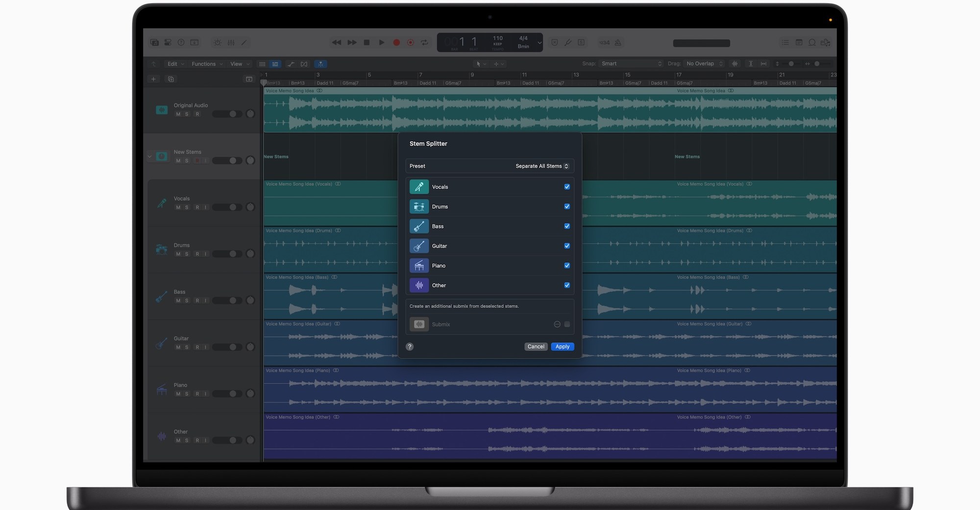Click the Vertical Auto Zoom icon
980x510 pixels.
pyautogui.click(x=751, y=64)
